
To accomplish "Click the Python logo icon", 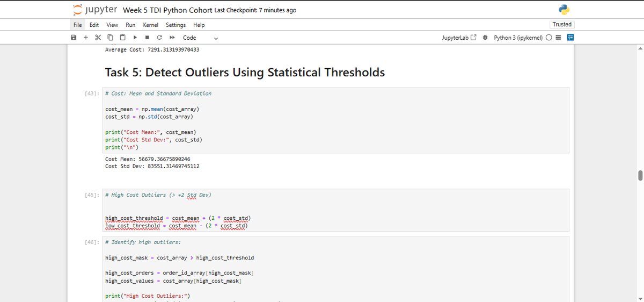I will point(563,10).
